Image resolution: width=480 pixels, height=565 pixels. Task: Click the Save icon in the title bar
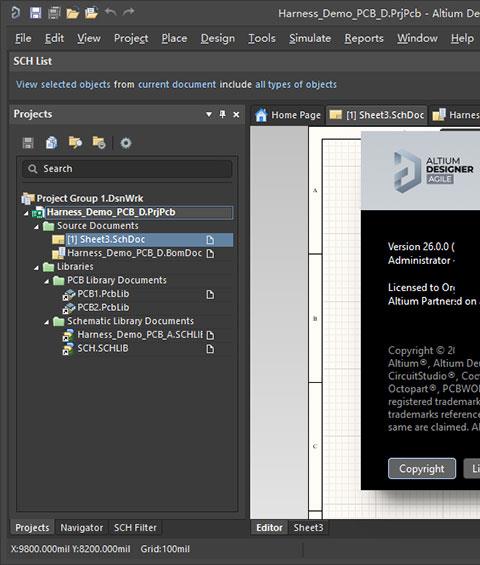coord(35,13)
